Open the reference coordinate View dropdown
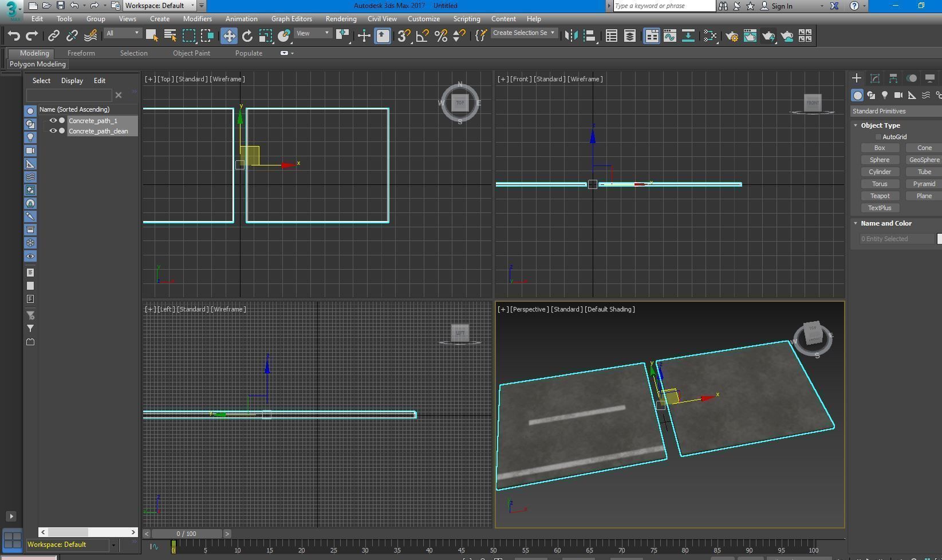942x560 pixels. pos(312,33)
